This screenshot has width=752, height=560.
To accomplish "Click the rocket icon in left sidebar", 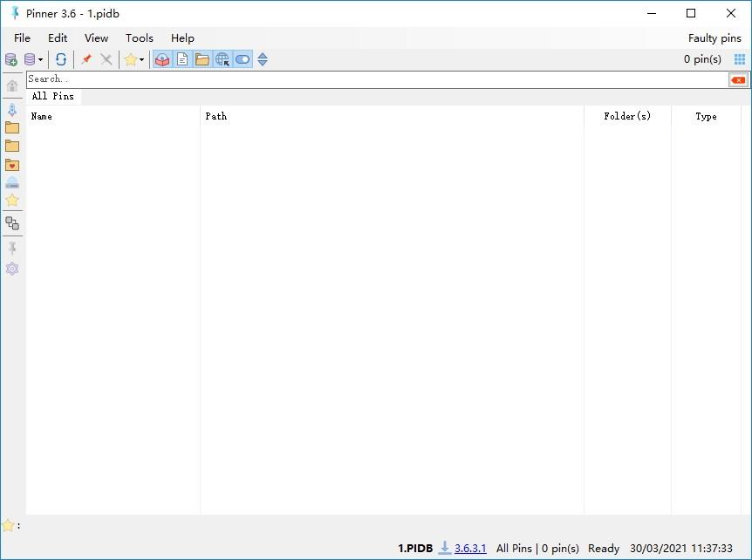I will pos(12,110).
